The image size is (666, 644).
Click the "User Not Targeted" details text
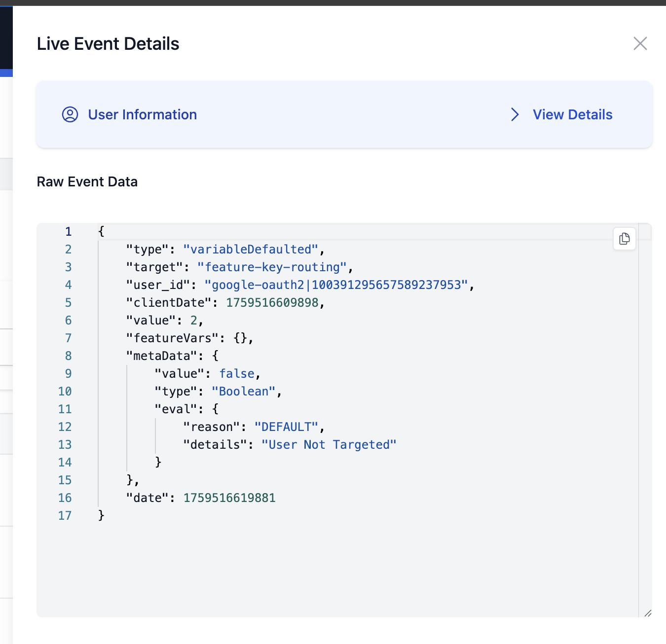point(329,445)
